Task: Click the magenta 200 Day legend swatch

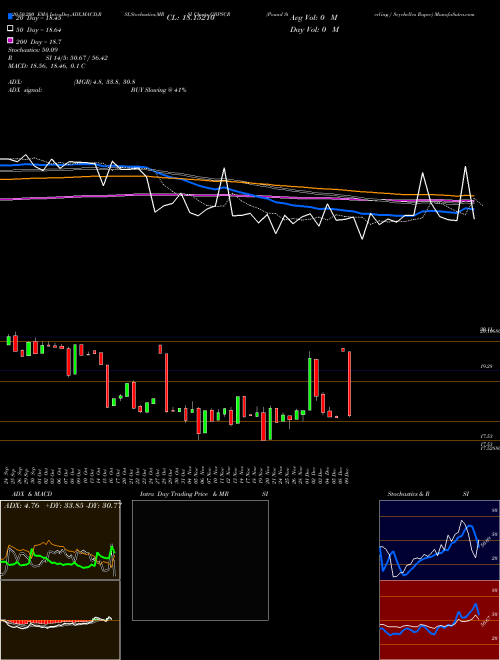Action: coord(10,40)
